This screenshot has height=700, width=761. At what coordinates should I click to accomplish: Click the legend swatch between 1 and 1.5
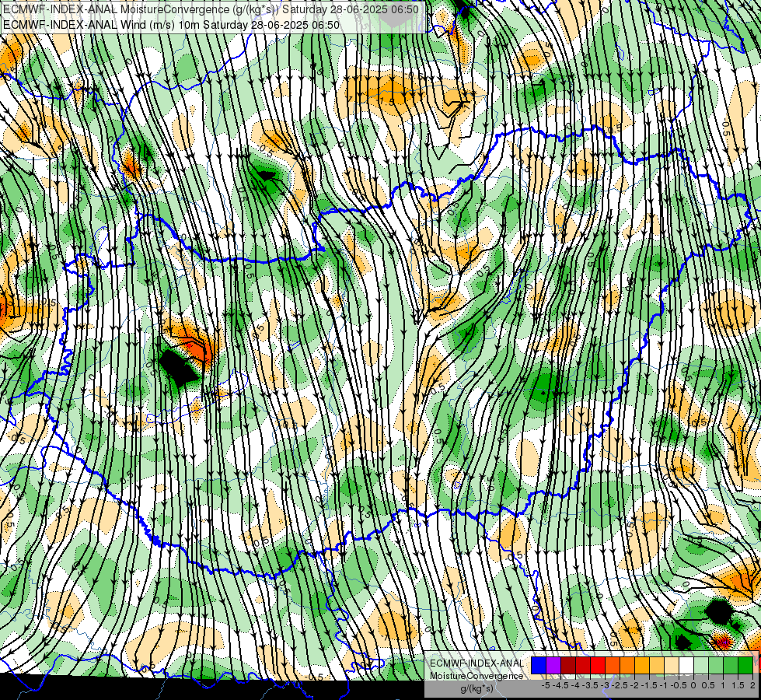click(731, 666)
